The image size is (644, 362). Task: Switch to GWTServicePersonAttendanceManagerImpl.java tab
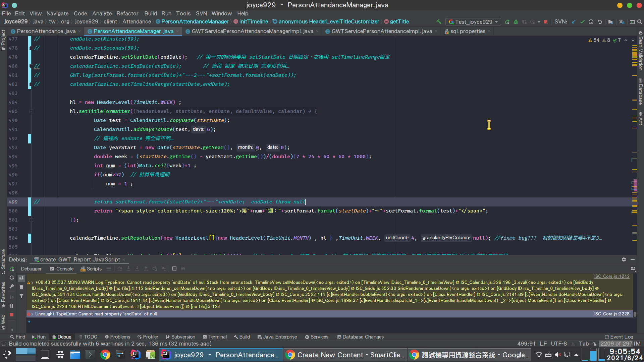click(x=252, y=31)
